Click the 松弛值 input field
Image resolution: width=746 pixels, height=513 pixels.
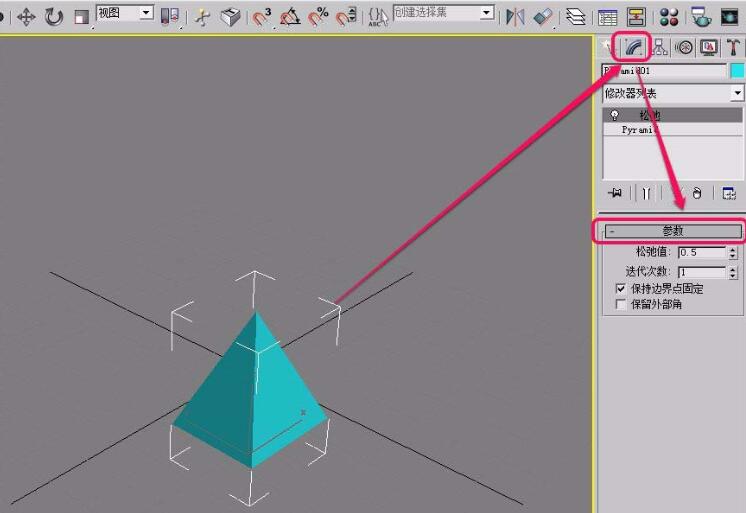click(702, 253)
